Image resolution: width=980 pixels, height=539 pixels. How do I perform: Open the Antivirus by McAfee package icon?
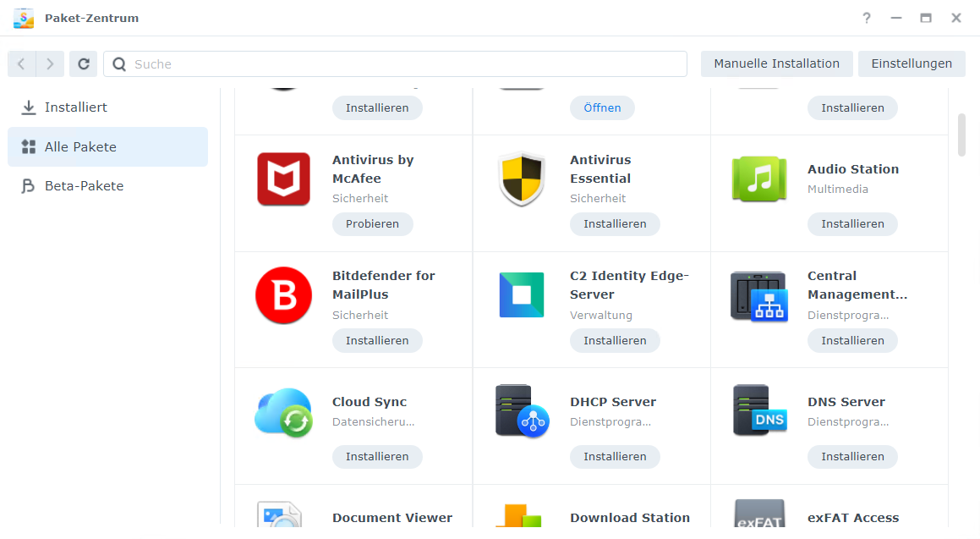coord(283,179)
